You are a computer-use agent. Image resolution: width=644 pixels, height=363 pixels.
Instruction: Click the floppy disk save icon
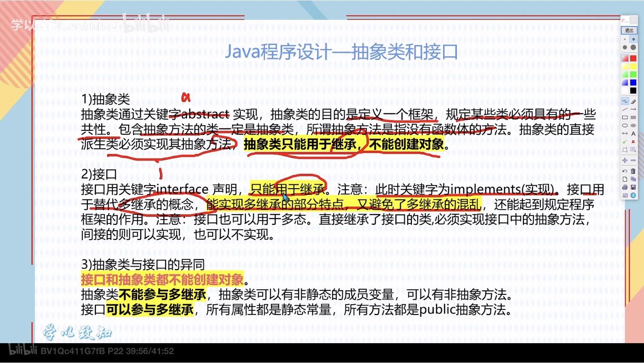[x=633, y=187]
